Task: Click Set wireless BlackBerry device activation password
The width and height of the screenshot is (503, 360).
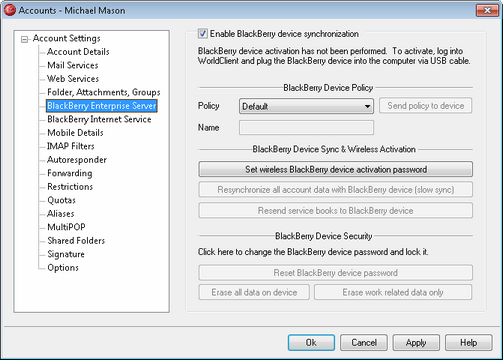Action: [x=335, y=169]
